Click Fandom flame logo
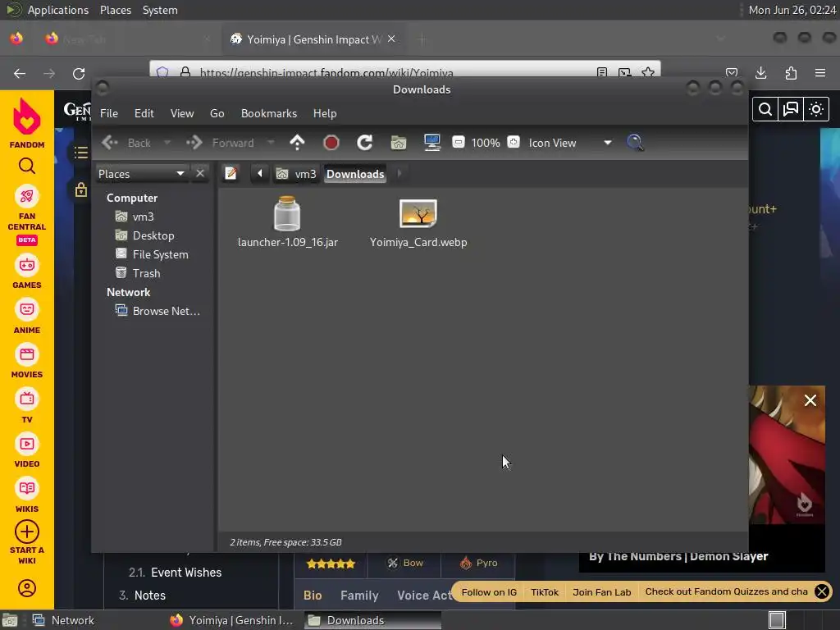 [27, 116]
